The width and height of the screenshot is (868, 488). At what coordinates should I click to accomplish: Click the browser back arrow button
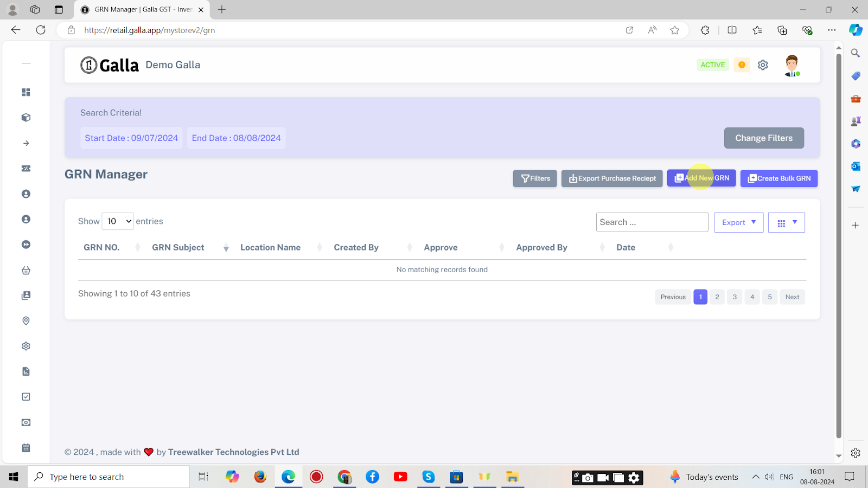[16, 30]
